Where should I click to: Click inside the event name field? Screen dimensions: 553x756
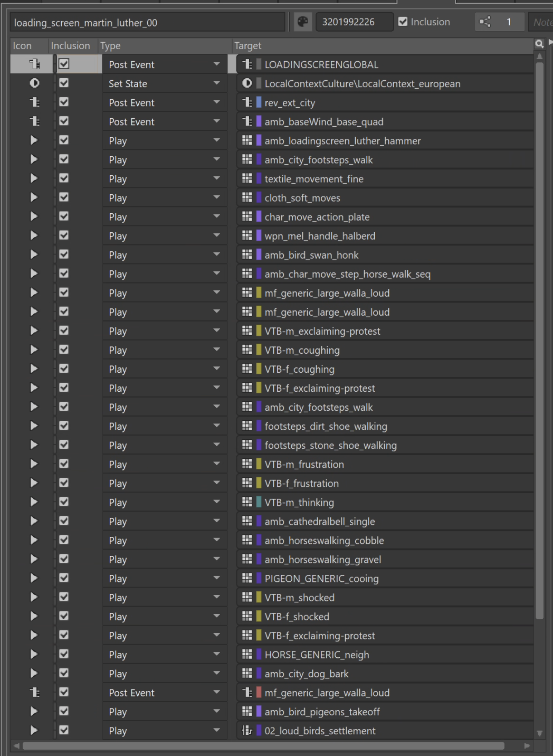[148, 22]
